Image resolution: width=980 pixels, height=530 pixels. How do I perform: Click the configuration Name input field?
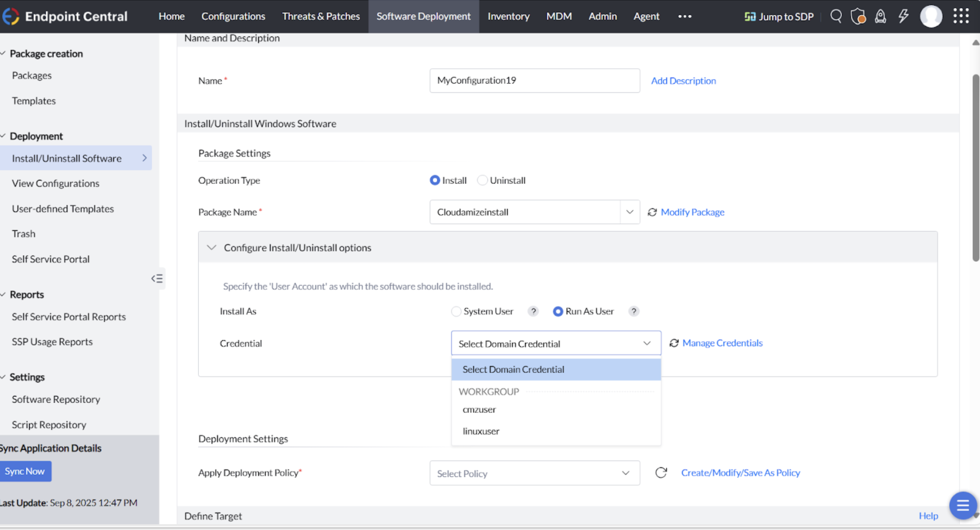(x=534, y=81)
